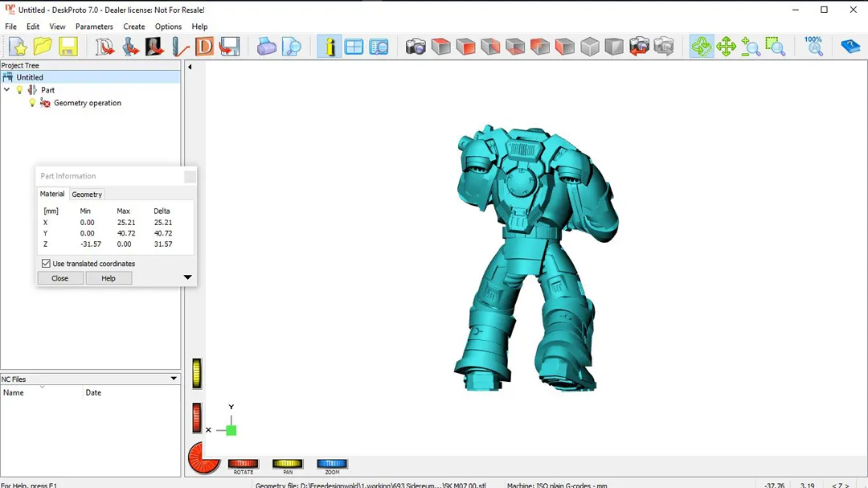
Task: Switch to the Material tab
Action: pos(52,194)
